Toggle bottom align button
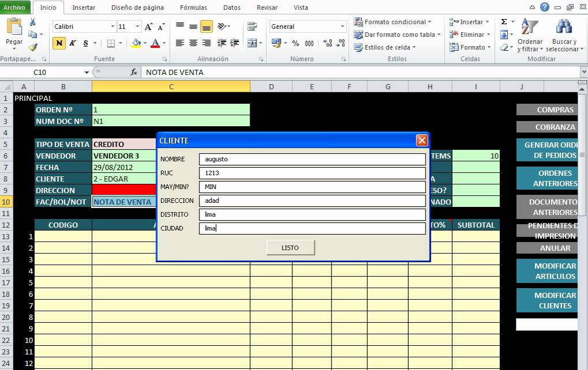588x370 pixels. point(206,27)
